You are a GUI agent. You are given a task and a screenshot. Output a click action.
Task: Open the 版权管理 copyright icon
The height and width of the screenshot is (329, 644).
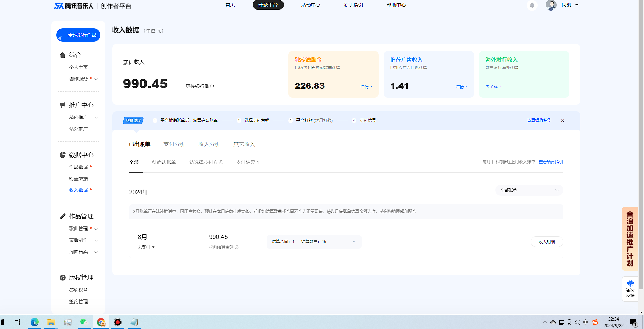click(62, 277)
